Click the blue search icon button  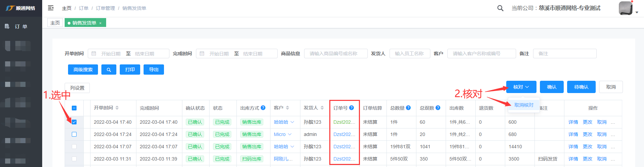click(x=109, y=70)
